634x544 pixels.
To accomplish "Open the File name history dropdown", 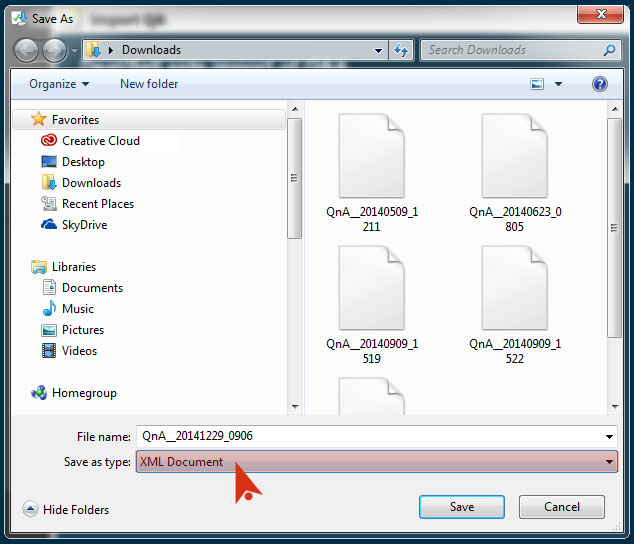I will pyautogui.click(x=610, y=437).
